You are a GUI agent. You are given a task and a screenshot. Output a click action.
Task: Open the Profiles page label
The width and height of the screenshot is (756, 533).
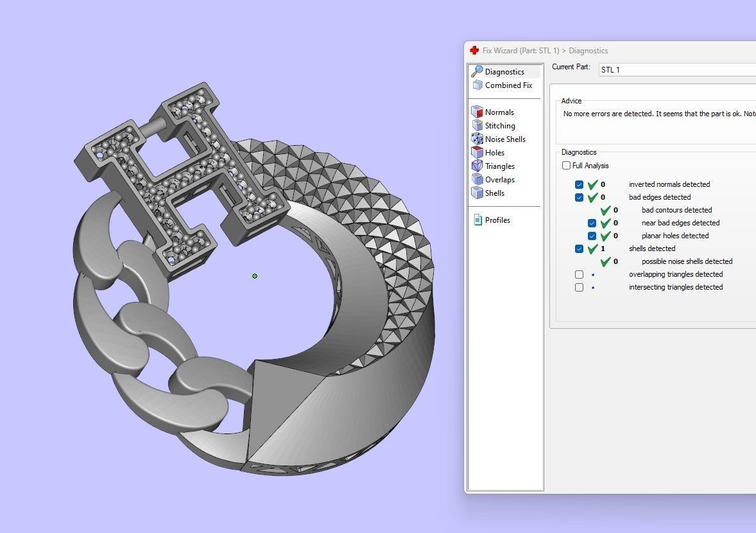click(x=497, y=220)
